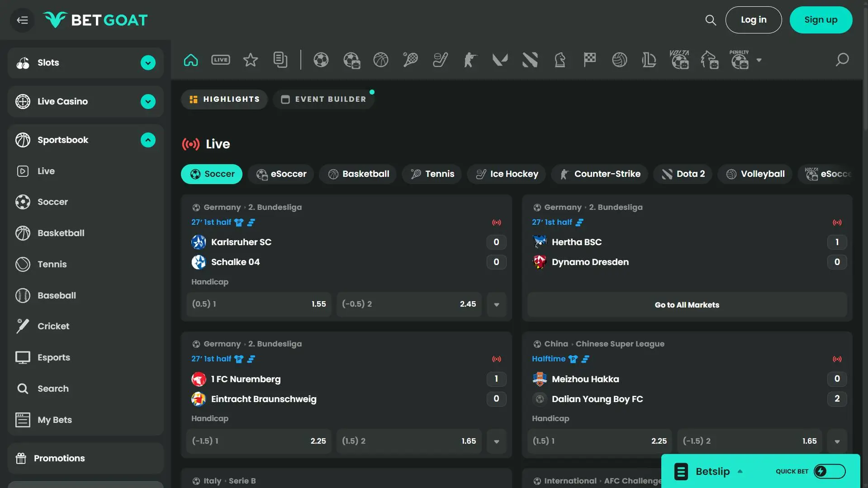868x488 pixels.
Task: Expand the Live Casino menu chevron
Action: 148,102
